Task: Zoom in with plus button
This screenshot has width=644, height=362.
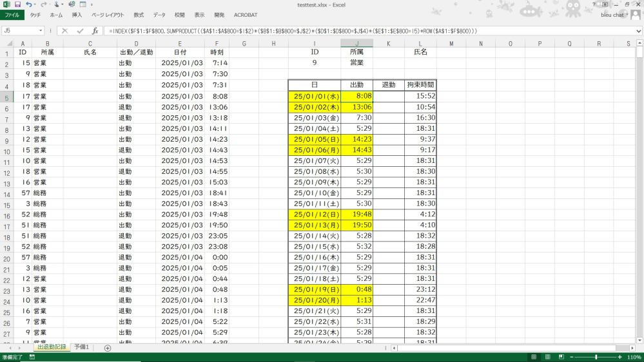Action: 620,357
